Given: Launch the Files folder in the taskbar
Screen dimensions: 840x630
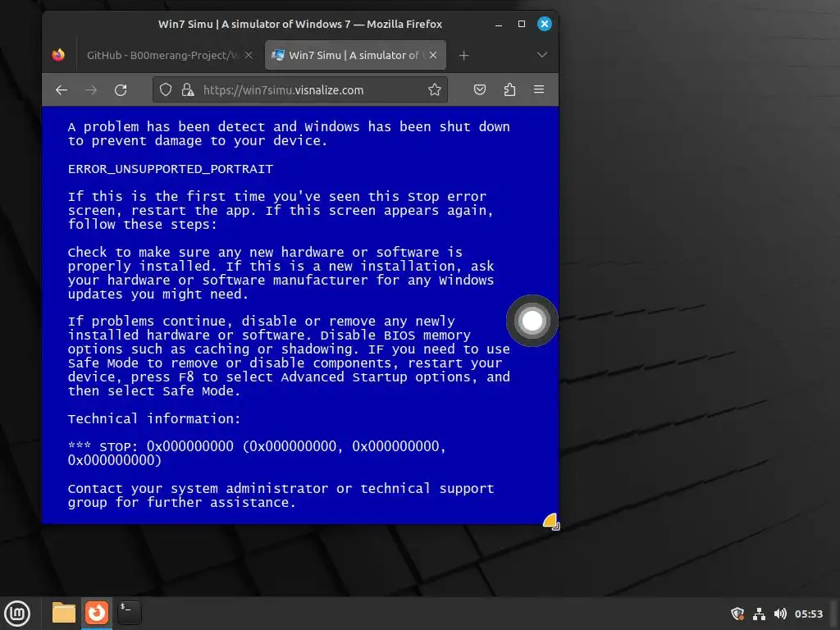Looking at the screenshot, I should coord(64,613).
